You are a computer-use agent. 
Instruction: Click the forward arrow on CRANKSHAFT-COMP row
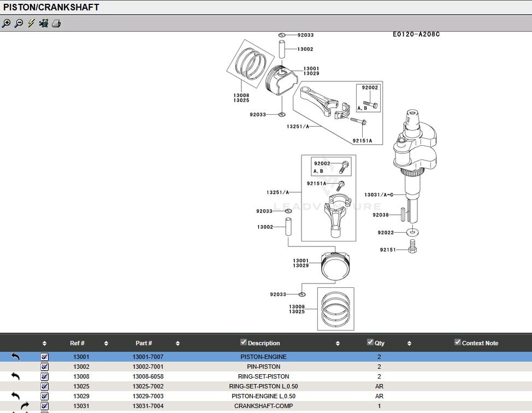coord(25,406)
